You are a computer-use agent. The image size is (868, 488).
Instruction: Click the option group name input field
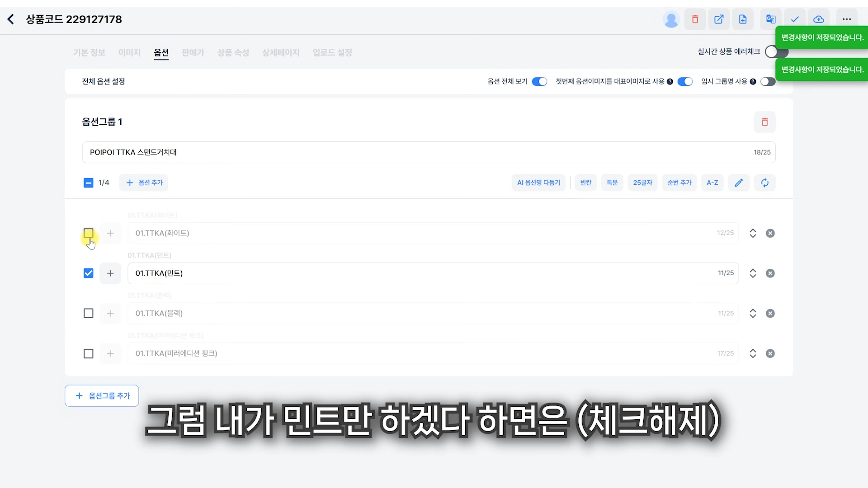[x=316, y=152]
